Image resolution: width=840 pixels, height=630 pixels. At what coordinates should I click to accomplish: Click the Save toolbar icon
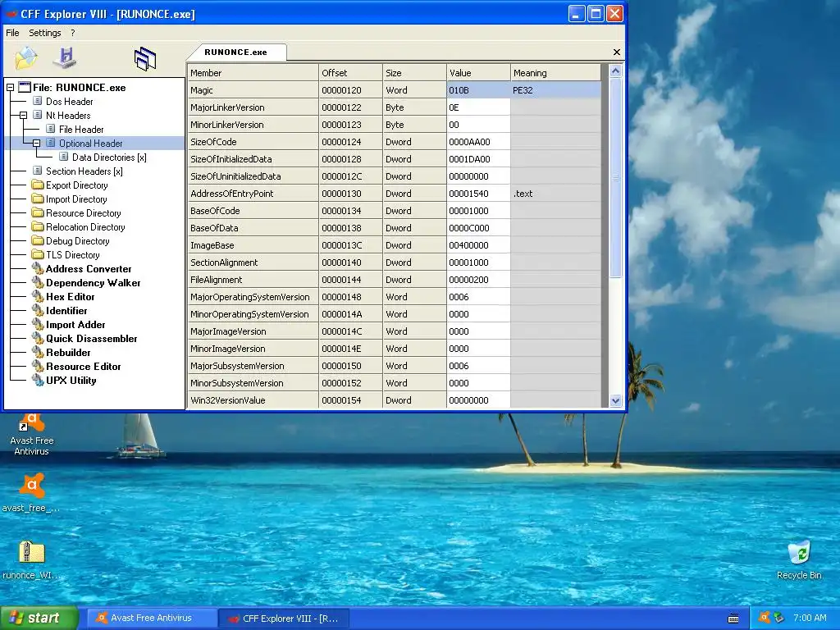pos(66,58)
